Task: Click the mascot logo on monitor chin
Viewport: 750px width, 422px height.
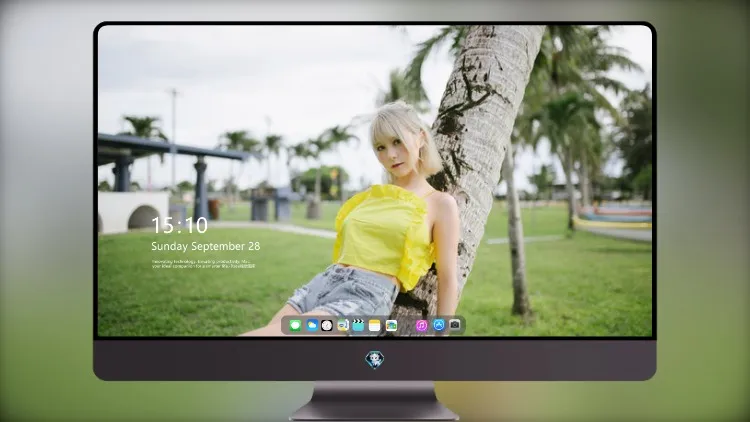Action: [375, 360]
